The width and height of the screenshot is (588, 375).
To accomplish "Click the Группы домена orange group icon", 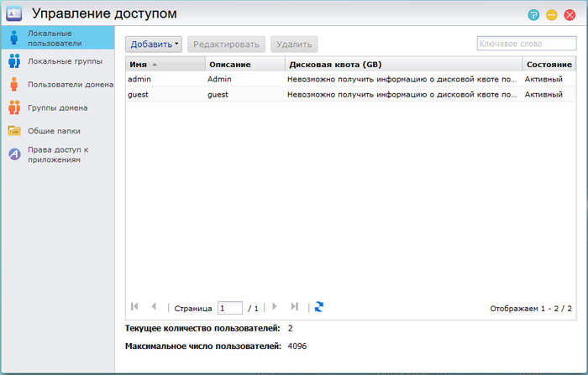I will (14, 107).
